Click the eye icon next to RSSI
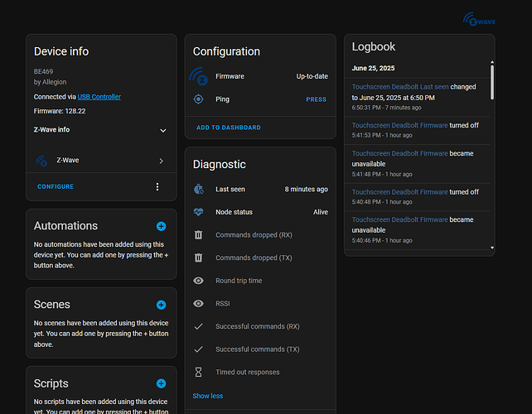Image resolution: width=532 pixels, height=414 pixels. (x=199, y=304)
